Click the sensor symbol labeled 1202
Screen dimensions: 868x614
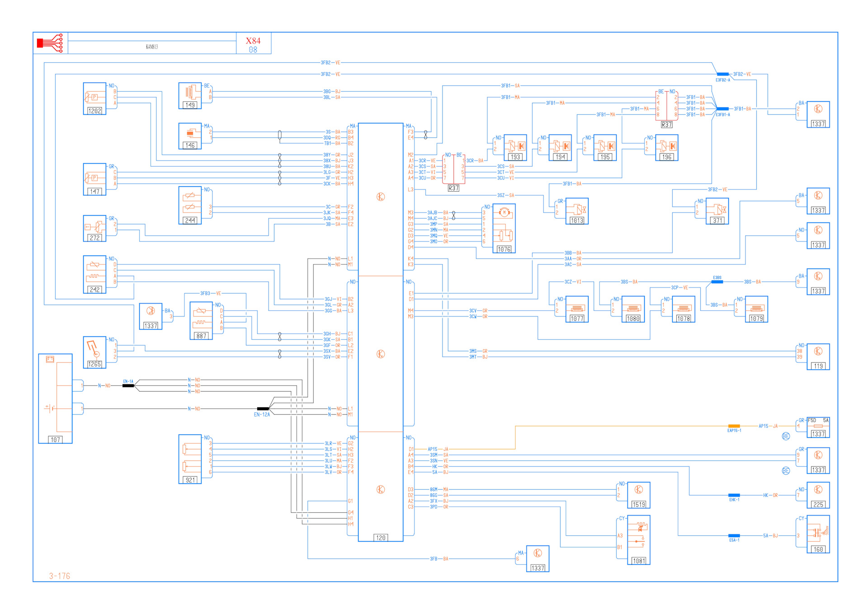(x=94, y=98)
